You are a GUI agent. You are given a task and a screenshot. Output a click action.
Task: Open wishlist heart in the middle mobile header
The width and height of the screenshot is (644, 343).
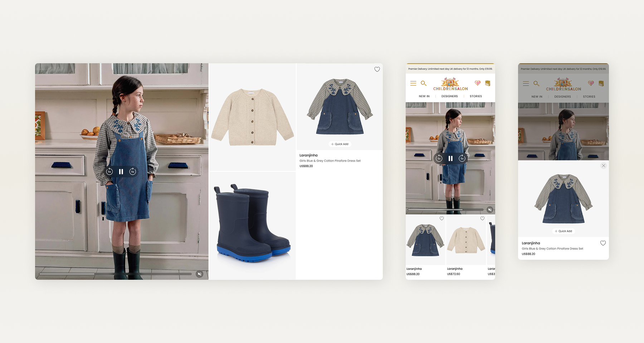click(477, 83)
